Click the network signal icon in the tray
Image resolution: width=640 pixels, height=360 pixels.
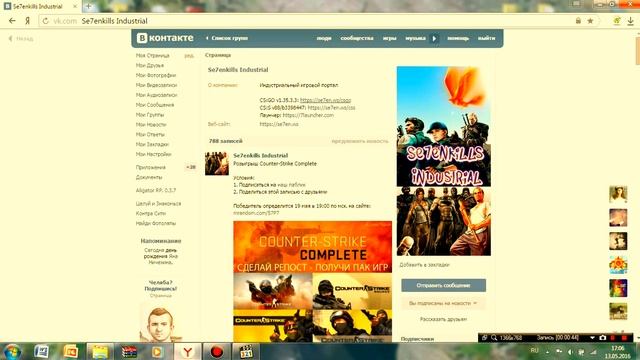pos(593,352)
